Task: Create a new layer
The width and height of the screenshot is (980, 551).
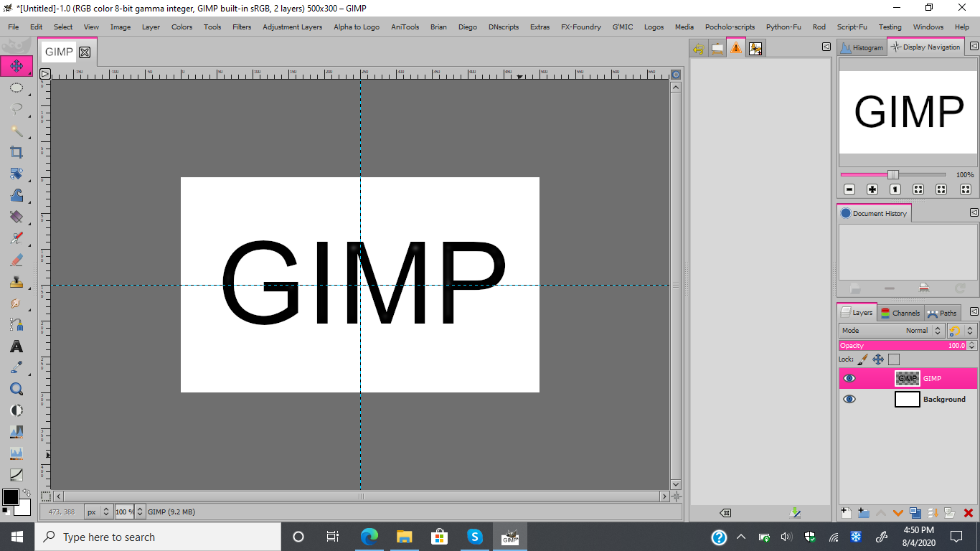Action: (846, 512)
